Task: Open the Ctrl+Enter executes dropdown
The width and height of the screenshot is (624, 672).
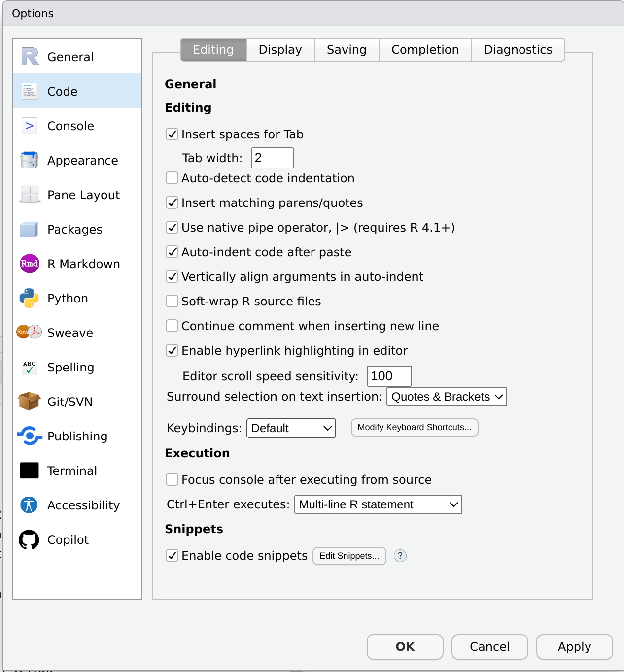Action: tap(378, 504)
